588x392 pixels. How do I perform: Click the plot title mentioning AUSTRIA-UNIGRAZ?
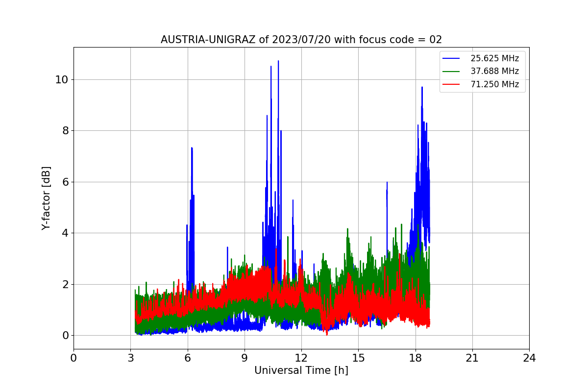click(301, 40)
